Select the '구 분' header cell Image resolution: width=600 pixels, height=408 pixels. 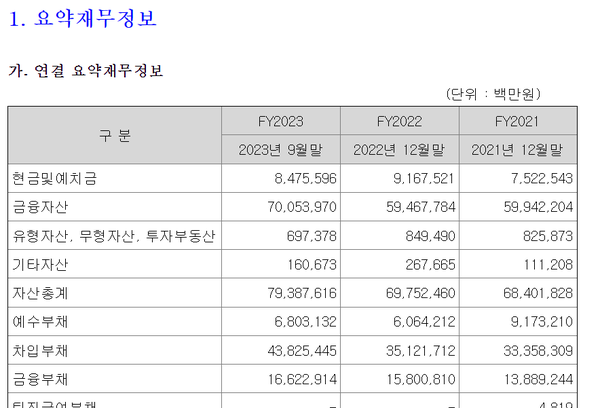click(x=114, y=136)
